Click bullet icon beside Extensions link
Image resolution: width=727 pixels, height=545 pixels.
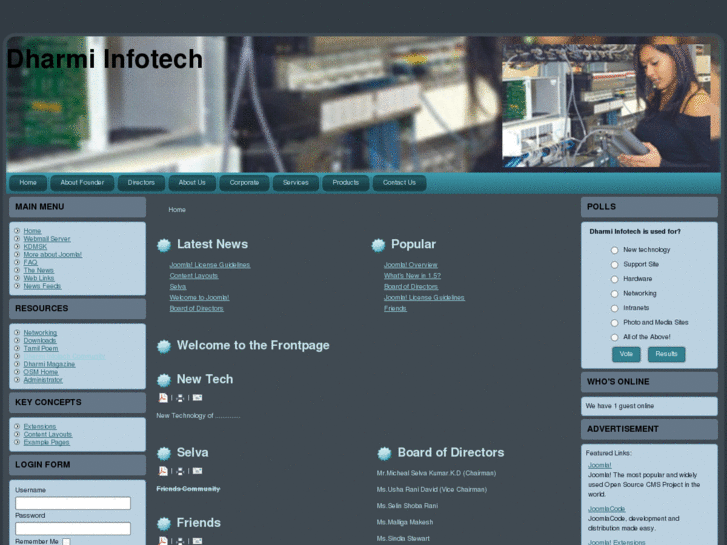[17, 426]
